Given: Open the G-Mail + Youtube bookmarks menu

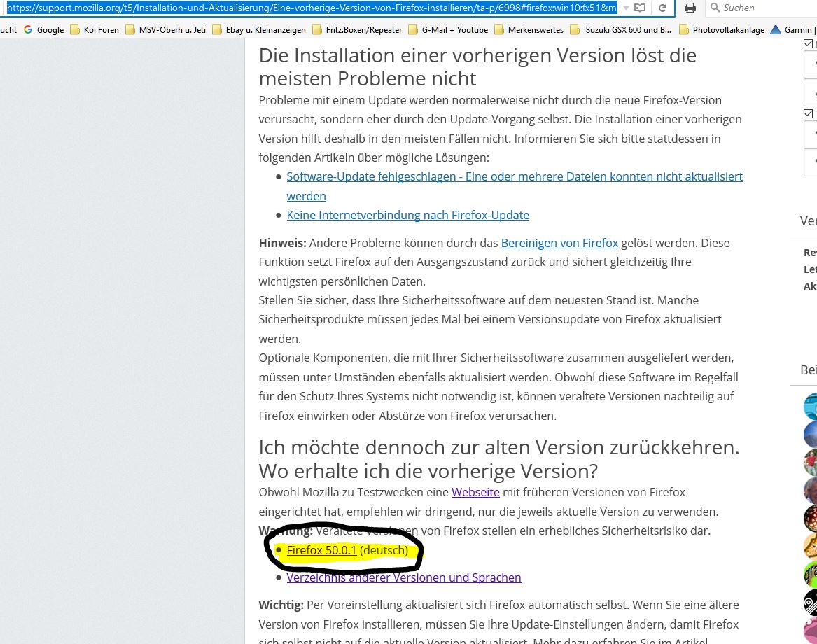Looking at the screenshot, I should [x=449, y=29].
